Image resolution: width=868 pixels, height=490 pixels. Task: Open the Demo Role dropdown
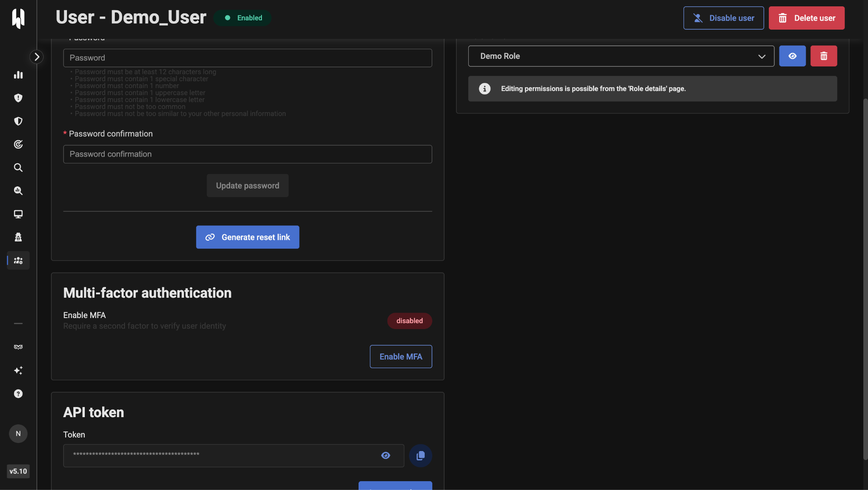[621, 56]
